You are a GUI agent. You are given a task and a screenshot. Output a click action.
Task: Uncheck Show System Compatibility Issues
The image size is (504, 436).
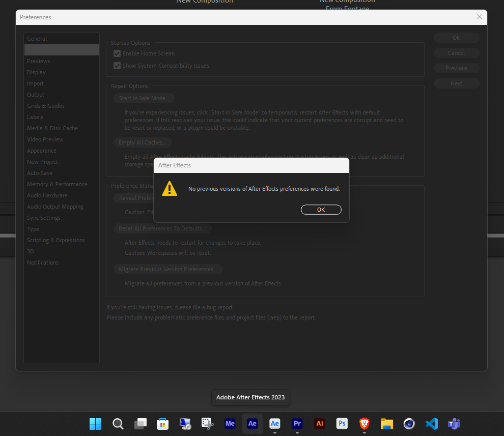coord(117,65)
